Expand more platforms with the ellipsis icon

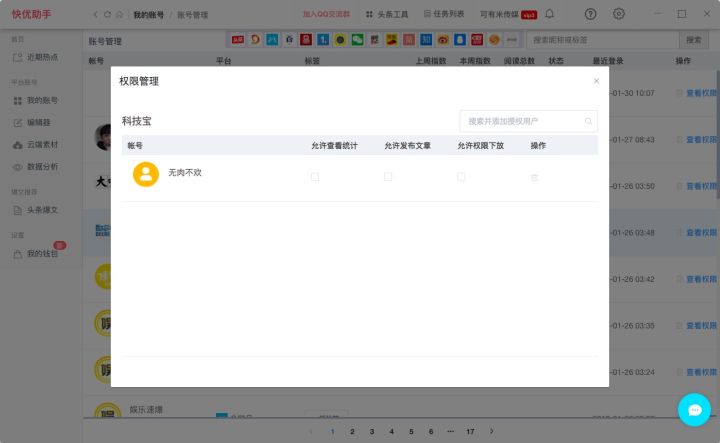point(511,39)
